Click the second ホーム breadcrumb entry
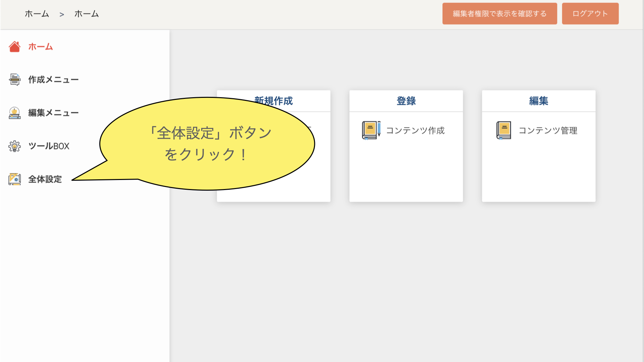 tap(87, 14)
